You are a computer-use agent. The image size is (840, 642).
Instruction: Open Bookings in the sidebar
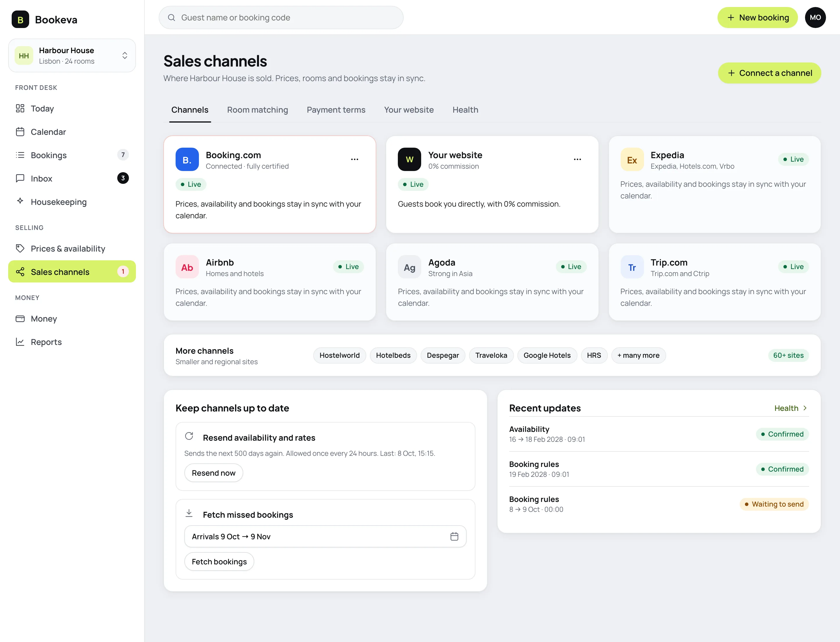click(72, 155)
